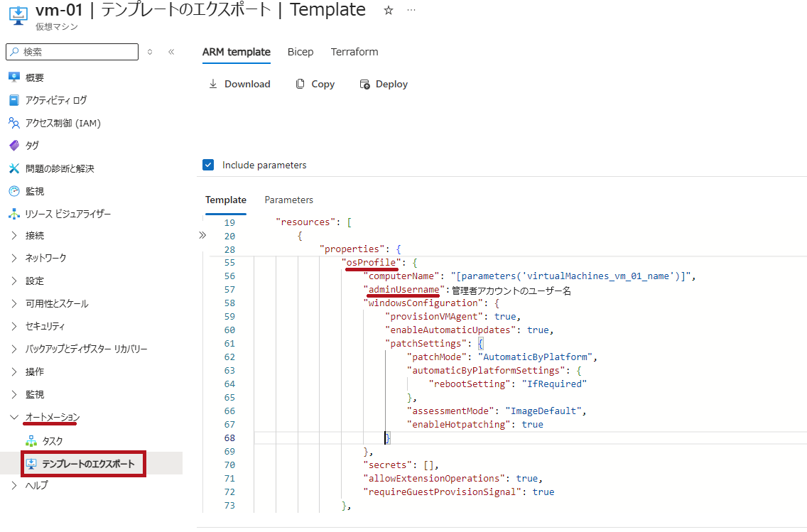
Task: Click the "osProfile" key in code
Action: click(371, 263)
